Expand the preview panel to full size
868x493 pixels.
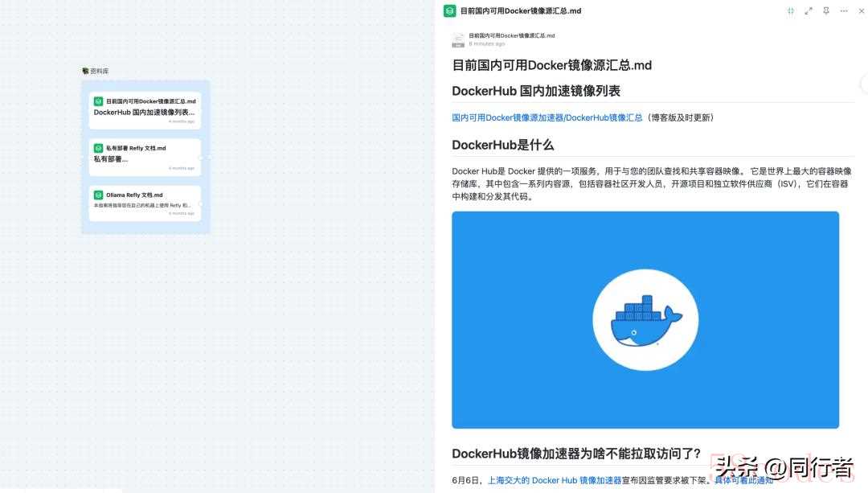[x=809, y=11]
